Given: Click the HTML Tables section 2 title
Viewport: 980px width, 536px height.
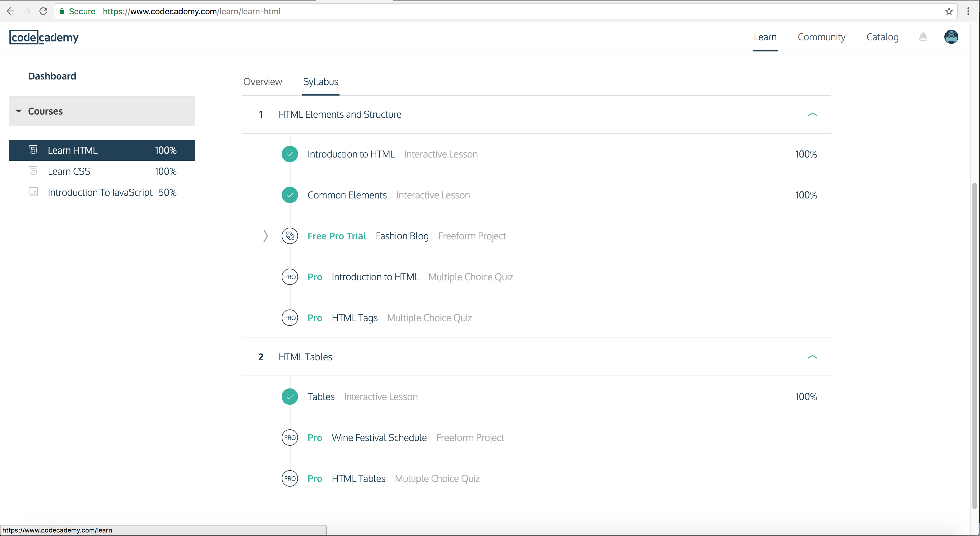Looking at the screenshot, I should (305, 357).
